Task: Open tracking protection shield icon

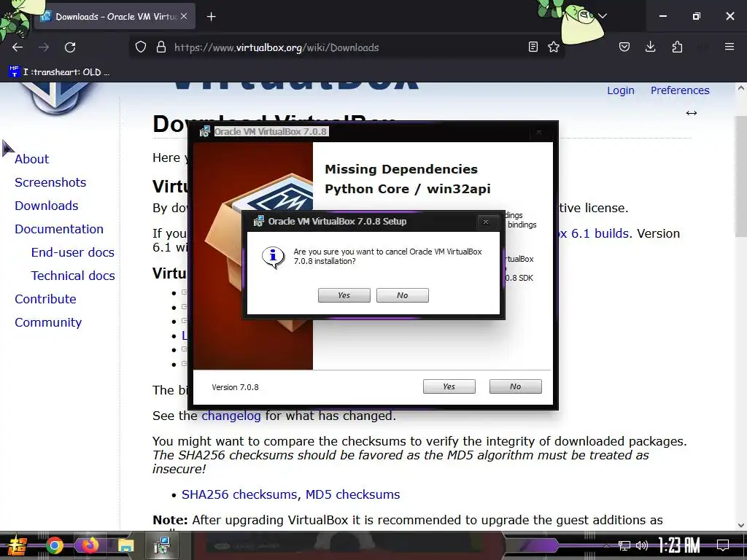Action: (x=141, y=47)
